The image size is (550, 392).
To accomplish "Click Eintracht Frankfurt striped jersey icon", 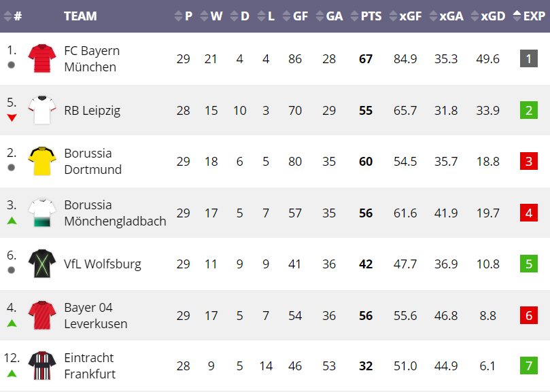I will click(x=42, y=366).
